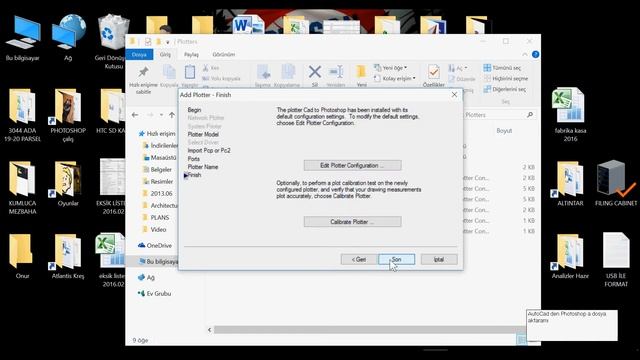Click the rename icon in ribbon
The image size is (640, 360).
pos(336,72)
